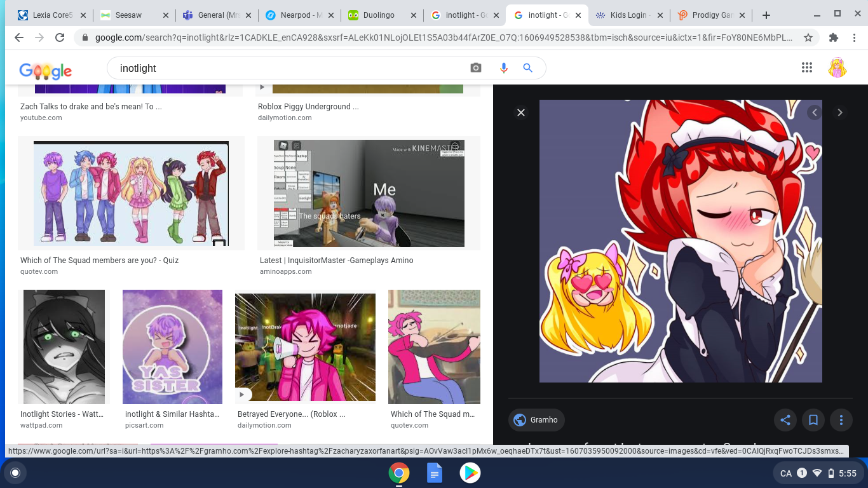Open Google account avatar
Image resolution: width=868 pixels, height=488 pixels.
click(x=837, y=67)
